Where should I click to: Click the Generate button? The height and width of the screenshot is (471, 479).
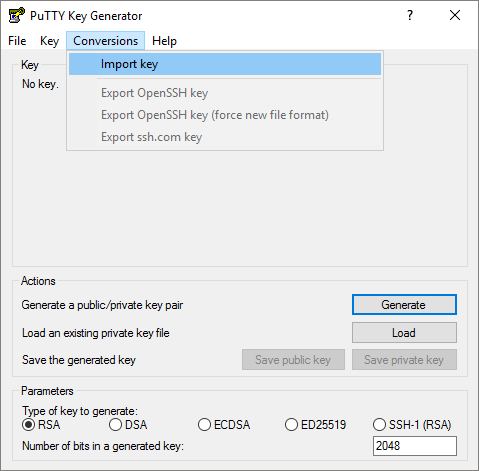[x=404, y=305]
